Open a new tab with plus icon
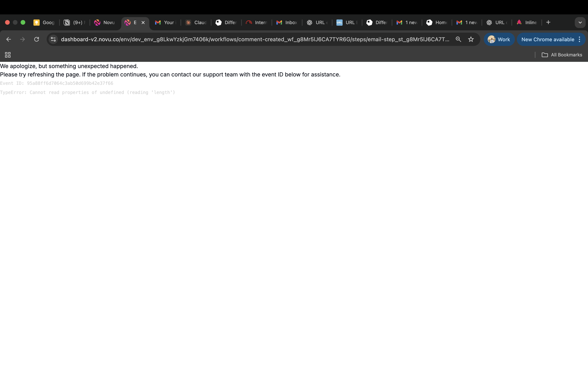 (x=548, y=23)
